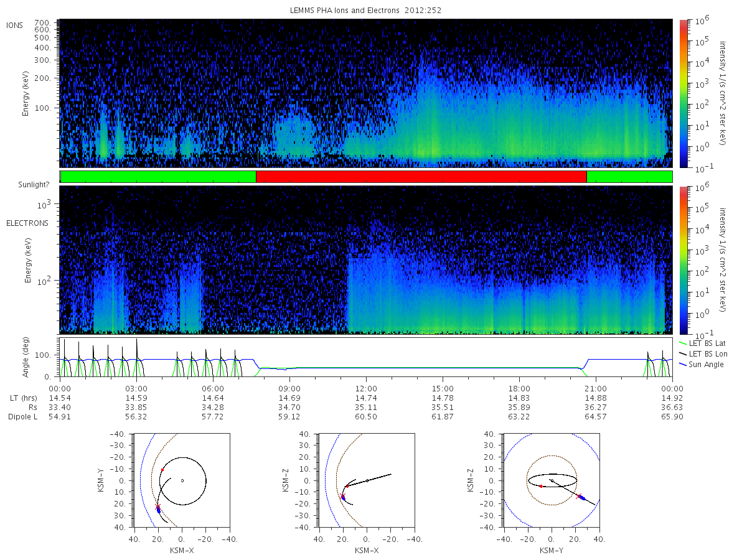This screenshot has height=560, width=747.
Task: Click the 21:00 time axis label
Action: point(596,388)
